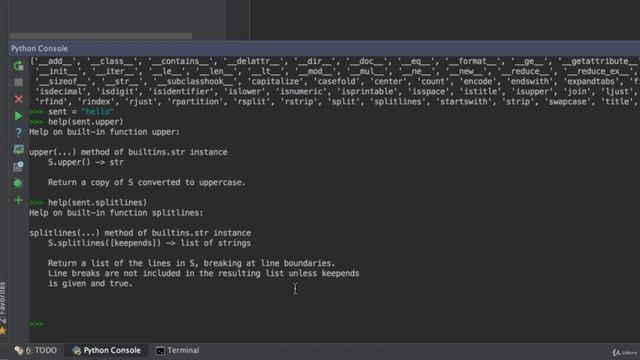Click the 'is given and true.' line
The image size is (640, 360).
click(x=91, y=283)
